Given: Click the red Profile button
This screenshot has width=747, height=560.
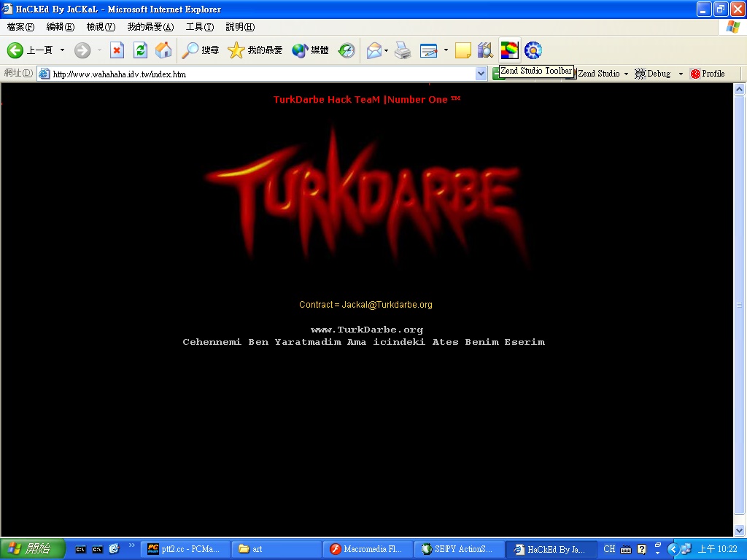Looking at the screenshot, I should (708, 74).
